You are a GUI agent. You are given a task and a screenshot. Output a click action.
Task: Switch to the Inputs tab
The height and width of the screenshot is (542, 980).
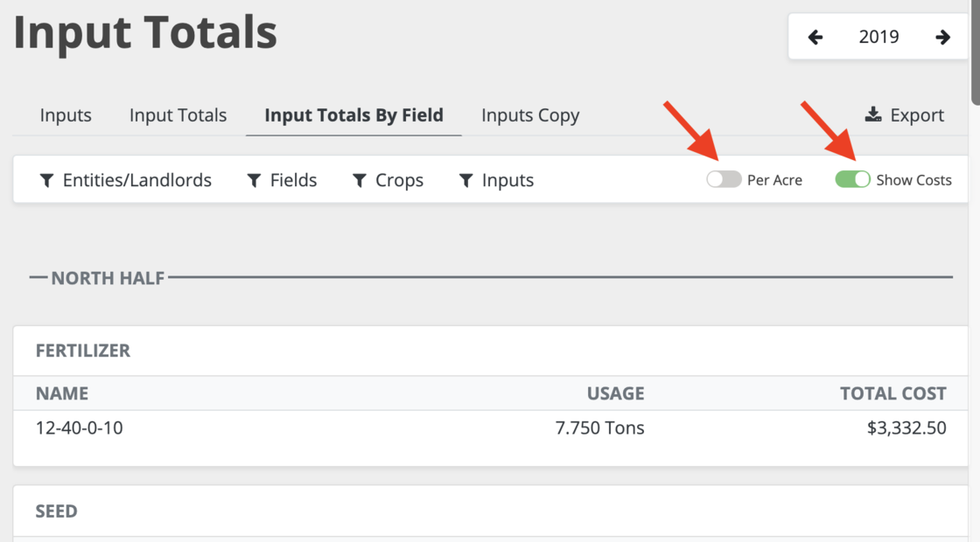(x=66, y=115)
